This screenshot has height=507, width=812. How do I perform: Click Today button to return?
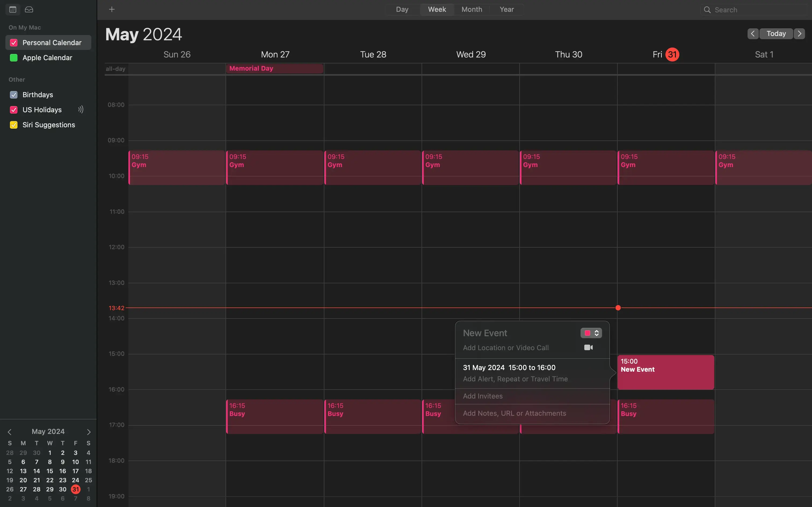(776, 34)
